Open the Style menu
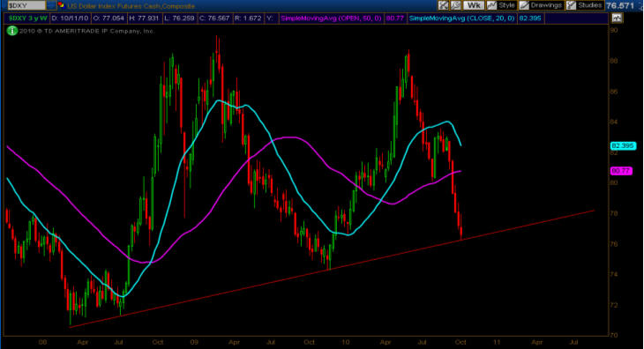Viewport: 644px width, 349px height. click(x=501, y=5)
